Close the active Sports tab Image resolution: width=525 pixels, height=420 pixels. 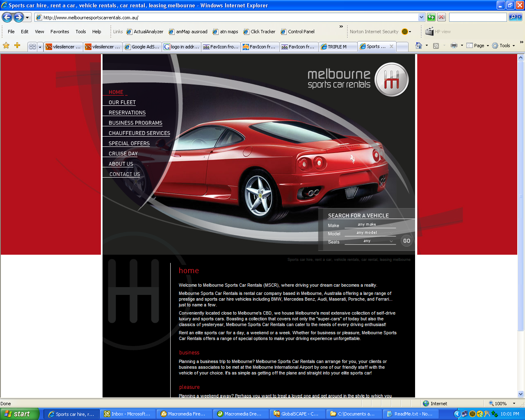pyautogui.click(x=391, y=46)
